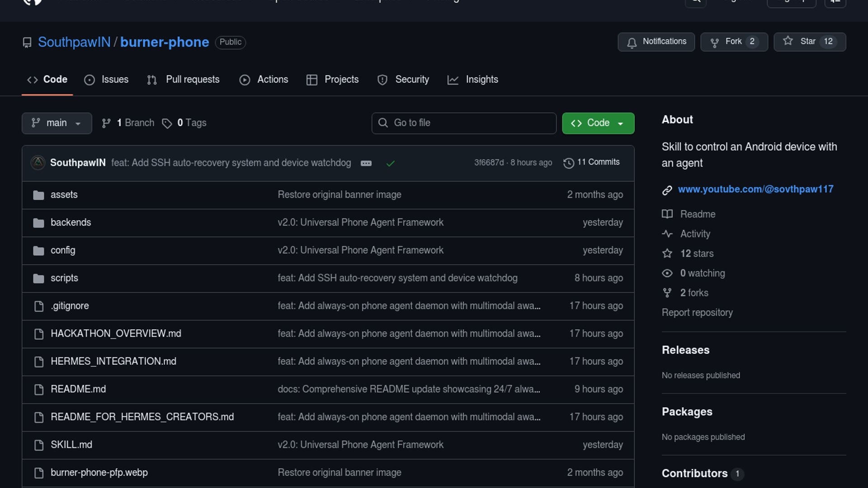Screen dimensions: 868x488
Task: Click the SouthpawIN avatar icon in commit row
Action: click(x=38, y=163)
